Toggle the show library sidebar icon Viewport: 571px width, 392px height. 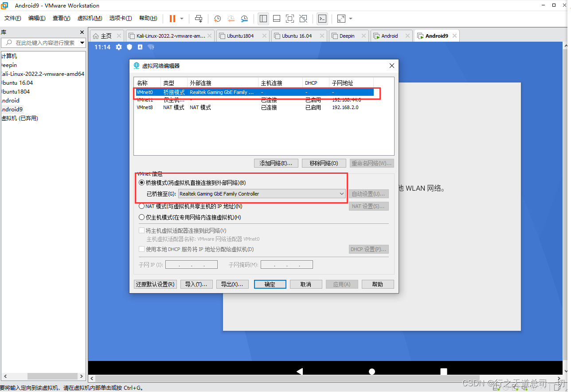[x=263, y=19]
